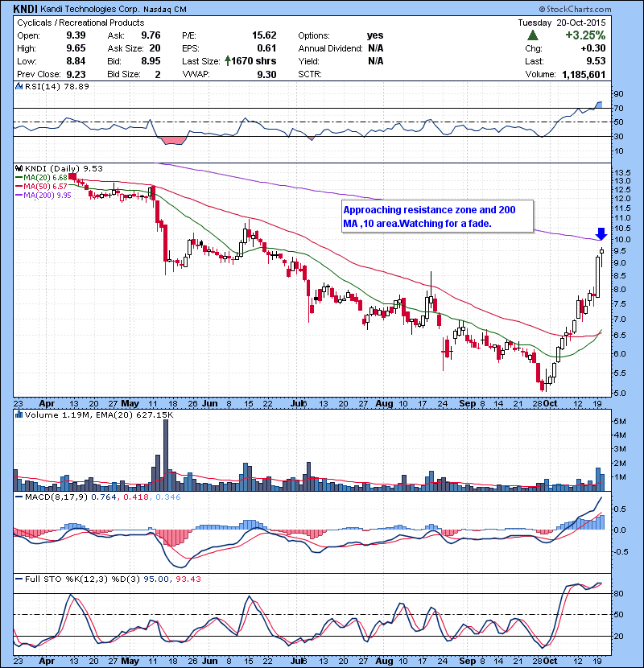Image resolution: width=644 pixels, height=668 pixels.
Task: Click the KNDI ticker symbol in title
Action: [25, 9]
